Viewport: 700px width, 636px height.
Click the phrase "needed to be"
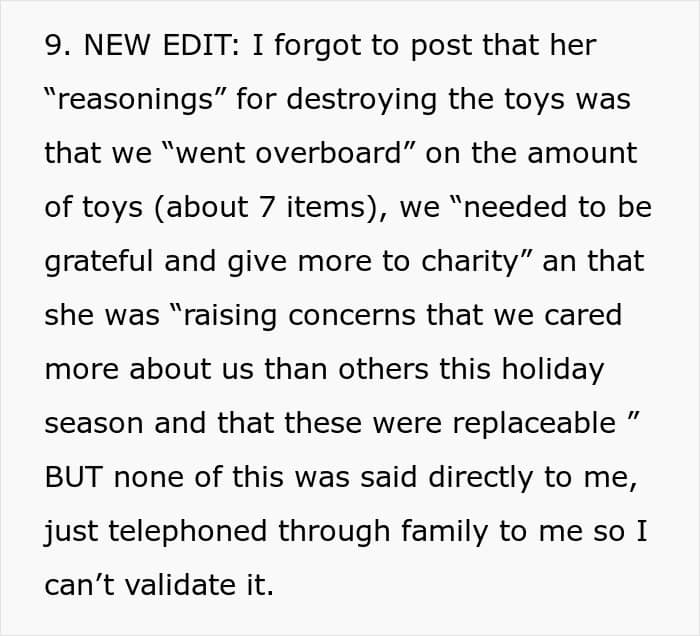tap(555, 207)
